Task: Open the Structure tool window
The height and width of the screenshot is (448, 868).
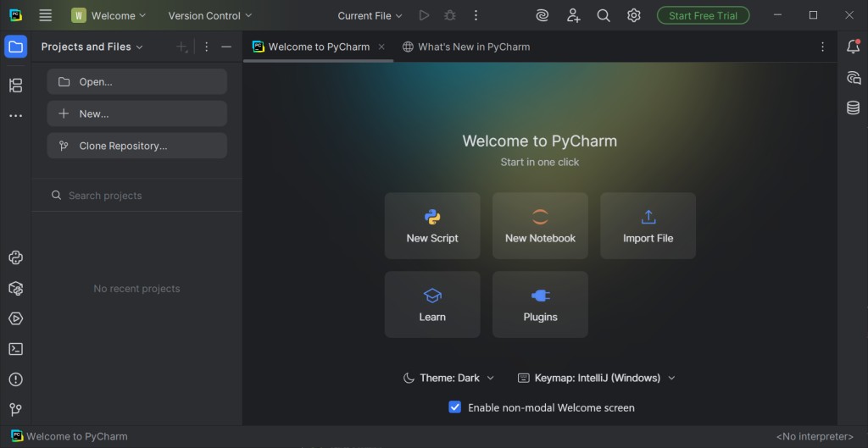Action: pyautogui.click(x=15, y=85)
